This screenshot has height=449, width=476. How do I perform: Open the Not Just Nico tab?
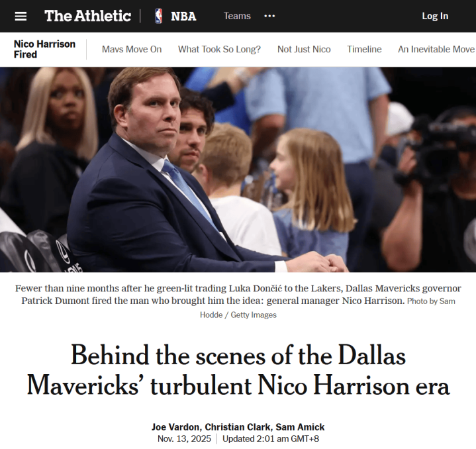(304, 49)
